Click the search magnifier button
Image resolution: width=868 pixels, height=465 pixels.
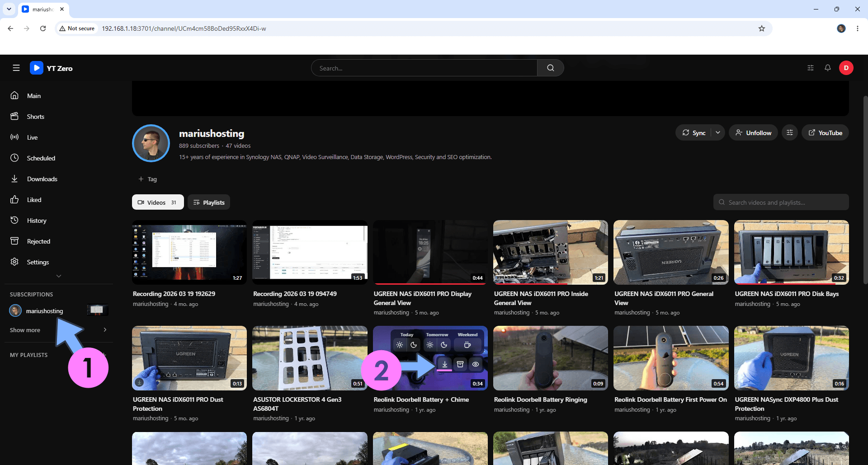point(550,68)
